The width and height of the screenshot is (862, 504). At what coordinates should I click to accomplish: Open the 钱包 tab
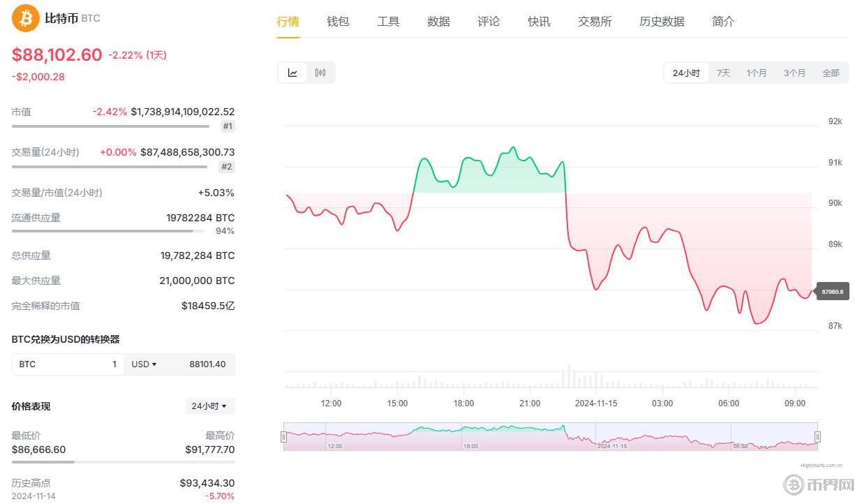pyautogui.click(x=338, y=22)
